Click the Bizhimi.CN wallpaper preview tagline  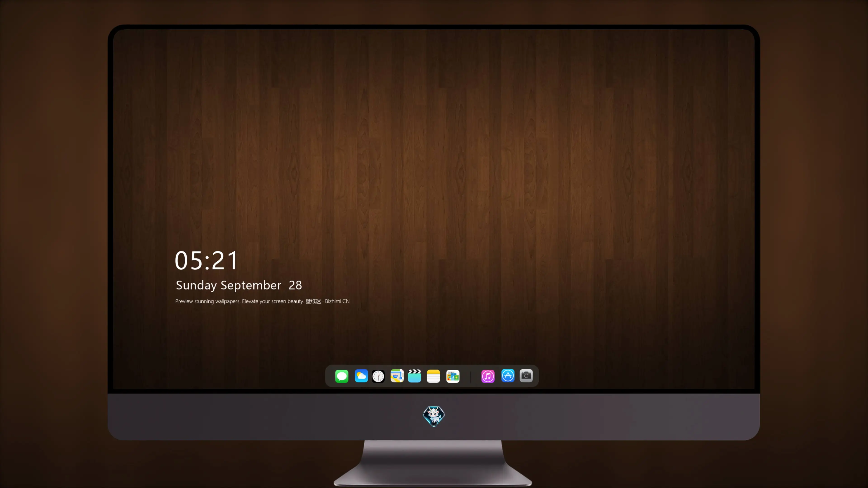(x=262, y=301)
